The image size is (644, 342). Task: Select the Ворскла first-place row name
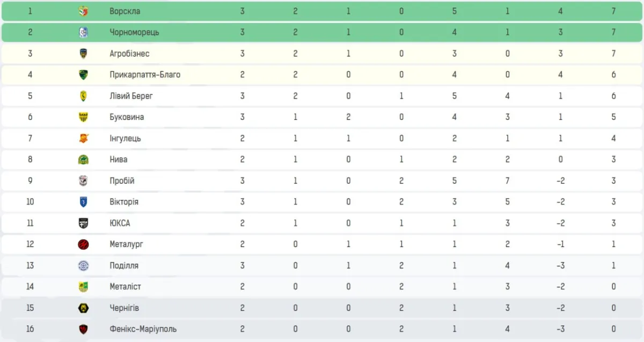pyautogui.click(x=125, y=11)
